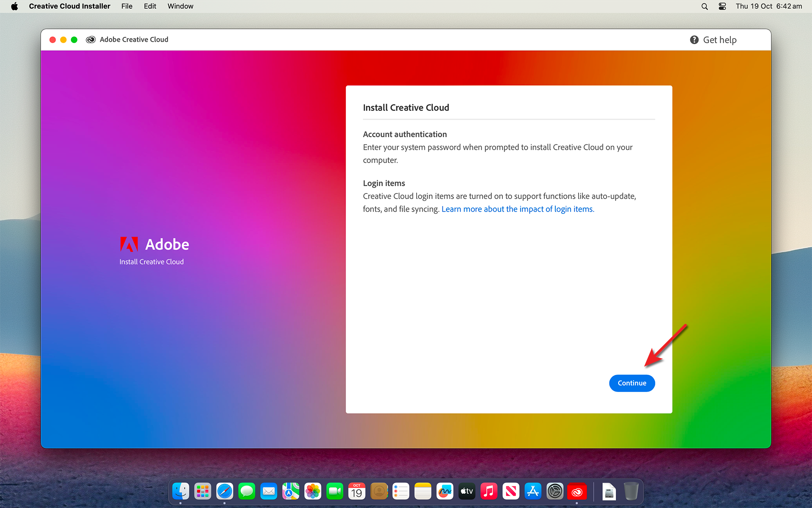Open App Store from the Dock
The image size is (812, 508).
[532, 491]
